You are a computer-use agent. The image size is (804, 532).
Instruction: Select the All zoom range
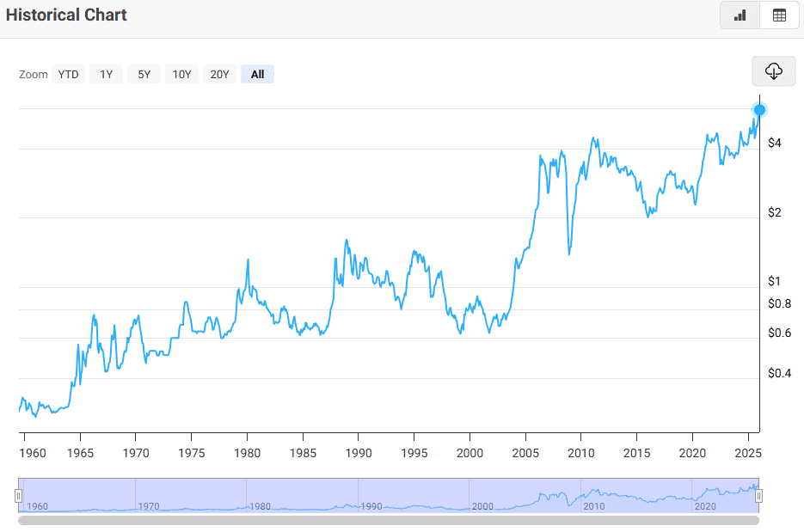(257, 74)
